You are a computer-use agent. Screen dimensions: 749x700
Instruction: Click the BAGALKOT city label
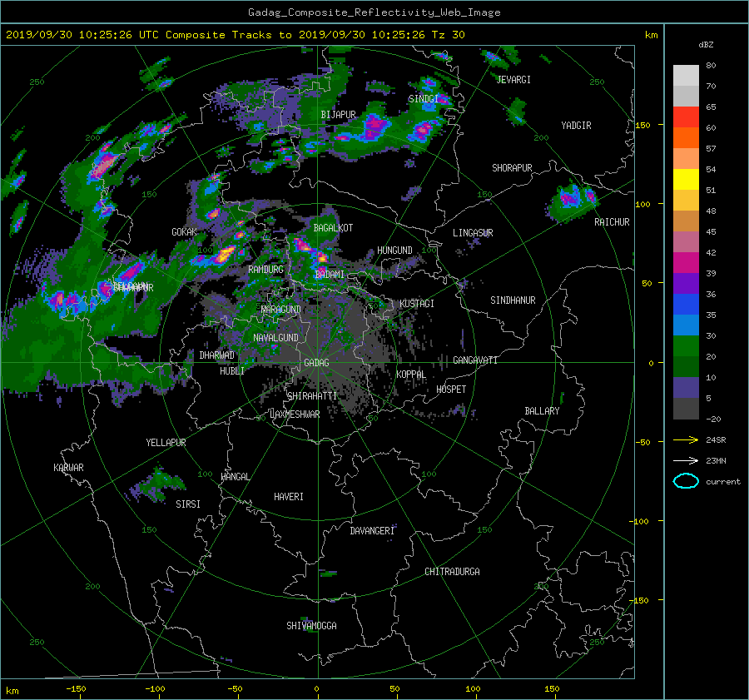click(333, 228)
